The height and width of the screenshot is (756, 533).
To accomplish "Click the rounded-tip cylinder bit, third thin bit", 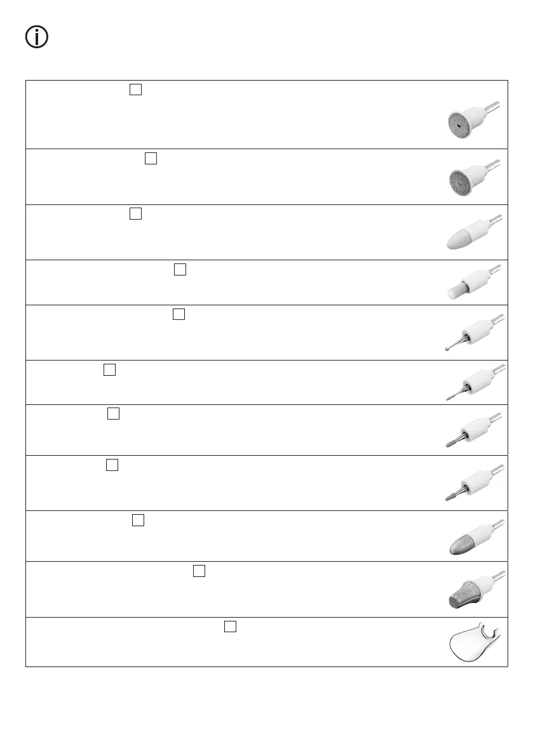I will [x=473, y=432].
